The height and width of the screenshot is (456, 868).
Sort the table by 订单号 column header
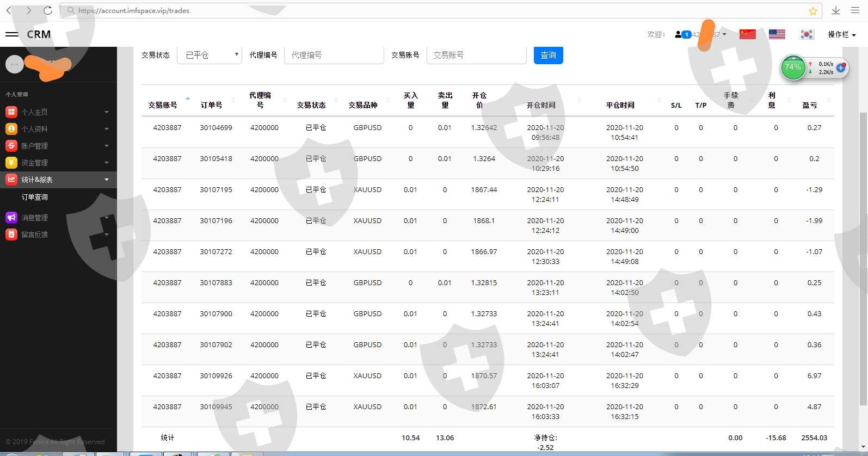(x=211, y=105)
